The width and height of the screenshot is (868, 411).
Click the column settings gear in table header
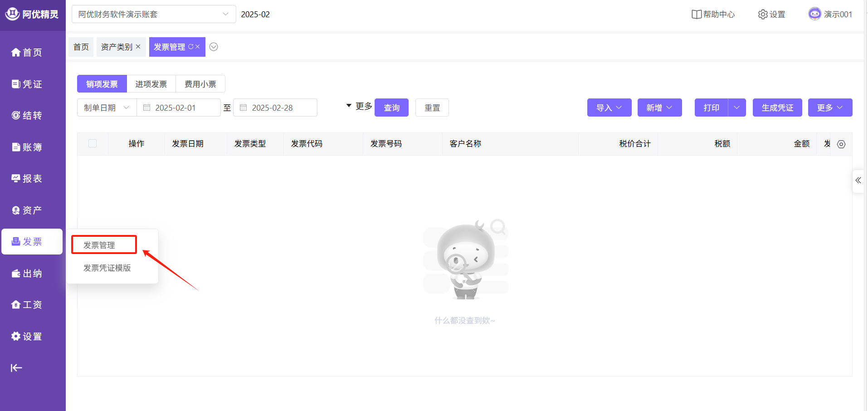point(841,144)
